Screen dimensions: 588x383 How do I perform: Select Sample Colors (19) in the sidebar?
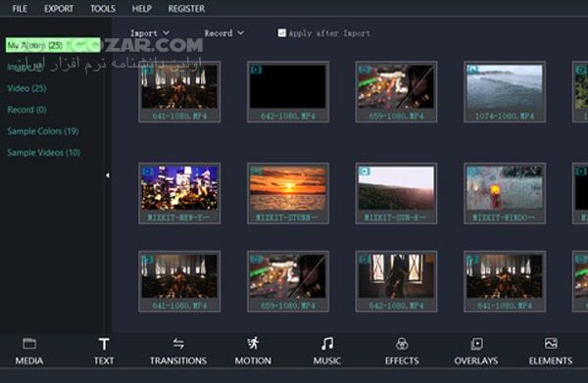[43, 131]
